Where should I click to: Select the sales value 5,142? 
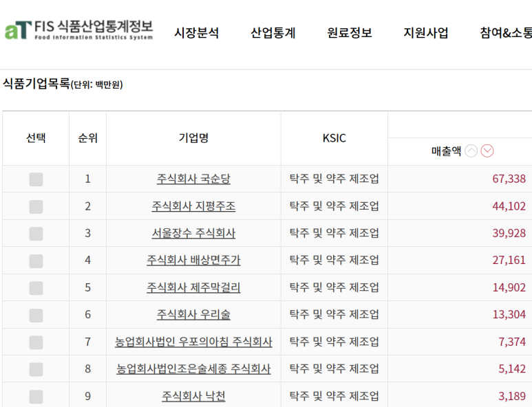pyautogui.click(x=512, y=368)
